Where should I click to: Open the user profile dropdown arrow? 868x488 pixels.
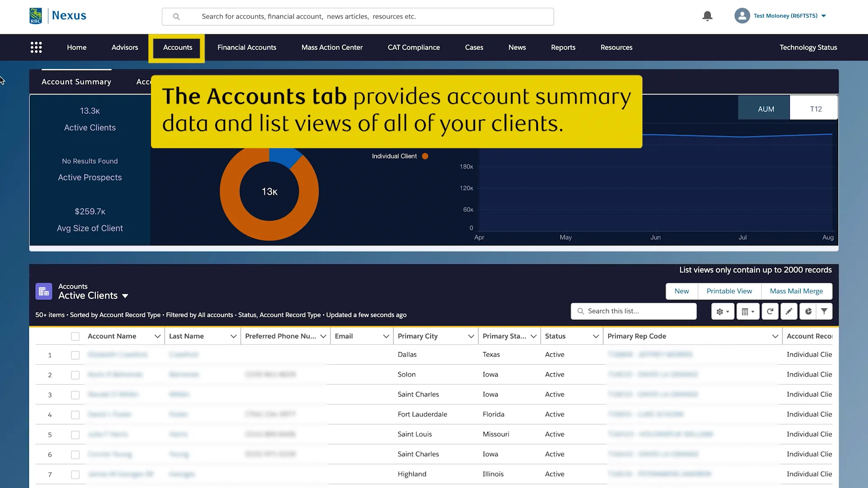click(824, 16)
